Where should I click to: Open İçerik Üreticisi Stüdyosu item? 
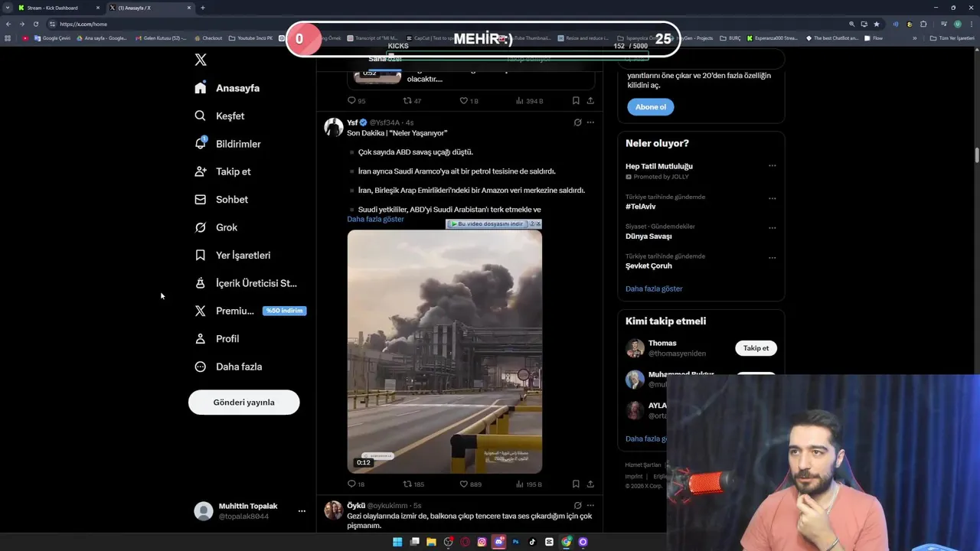coord(246,283)
